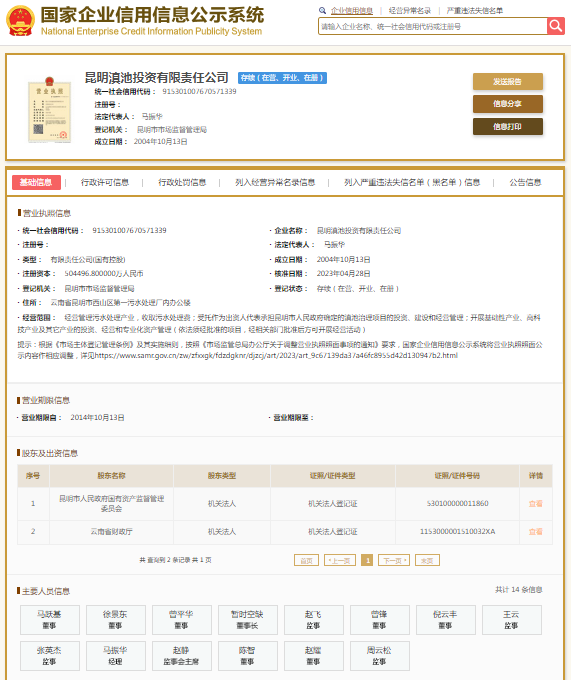This screenshot has height=680, width=571.
Task: Open the 列入经营异常名录信息 tab
Action: tap(275, 182)
